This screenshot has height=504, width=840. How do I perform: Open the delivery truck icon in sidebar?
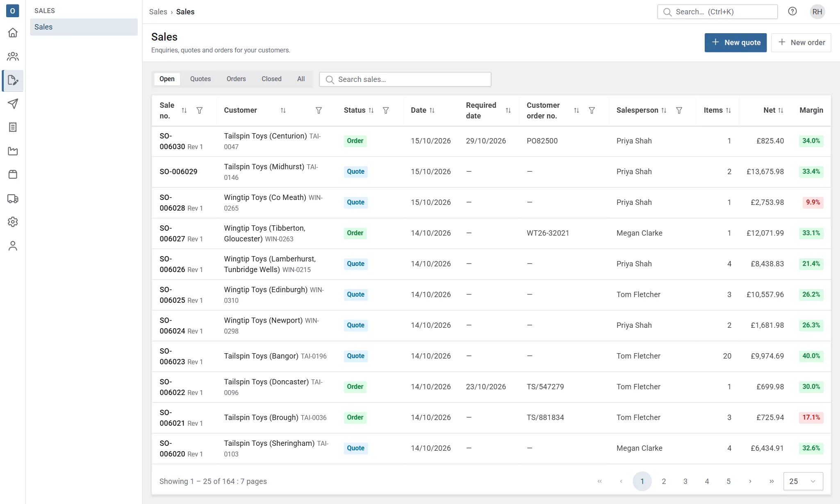coord(13,199)
